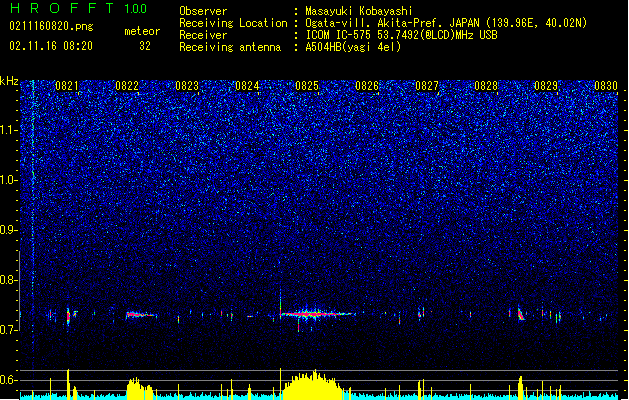Click the A504HB(yagi 4el) antenna text
The image size is (629, 400).
[x=353, y=47]
